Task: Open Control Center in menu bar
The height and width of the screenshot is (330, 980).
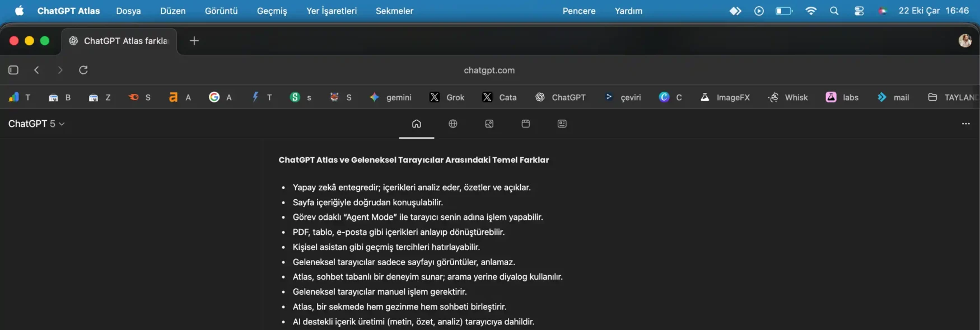Action: [x=859, y=11]
